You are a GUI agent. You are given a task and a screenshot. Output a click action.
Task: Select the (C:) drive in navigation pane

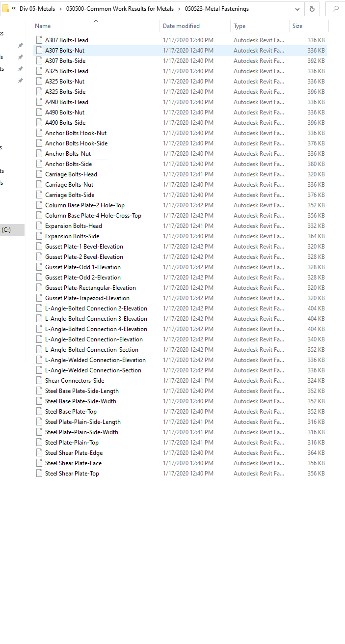coord(6,229)
